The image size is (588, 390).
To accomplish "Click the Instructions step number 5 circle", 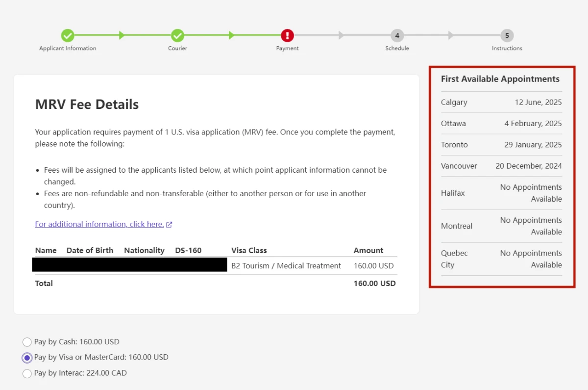I will [x=507, y=35].
